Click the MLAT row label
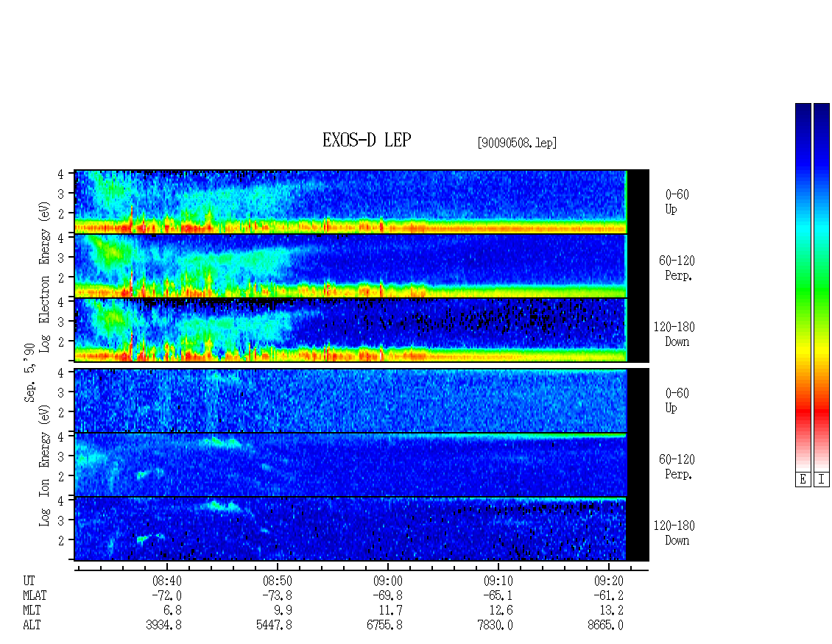The width and height of the screenshot is (832, 644). tap(35, 595)
